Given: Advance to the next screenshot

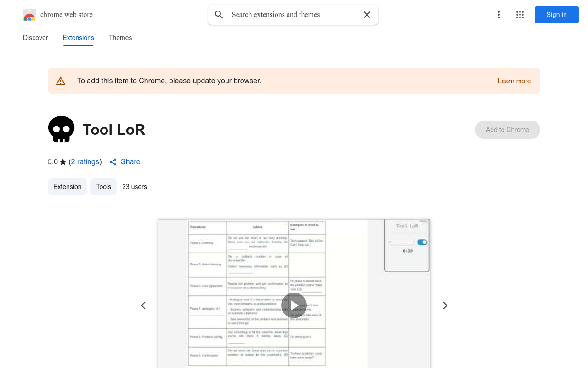Looking at the screenshot, I should pyautogui.click(x=445, y=305).
